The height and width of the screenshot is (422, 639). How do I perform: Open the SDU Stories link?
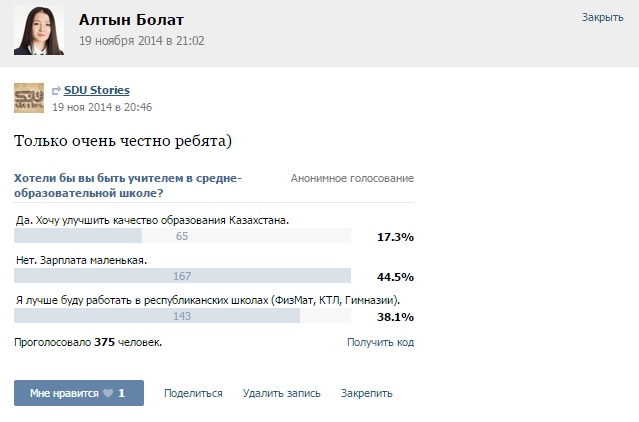(x=97, y=90)
